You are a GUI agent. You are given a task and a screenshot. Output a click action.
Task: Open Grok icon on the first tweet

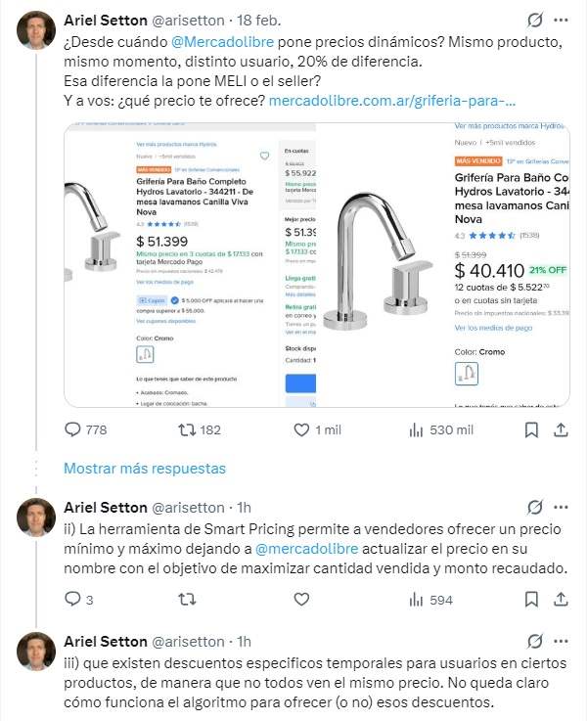[535, 20]
